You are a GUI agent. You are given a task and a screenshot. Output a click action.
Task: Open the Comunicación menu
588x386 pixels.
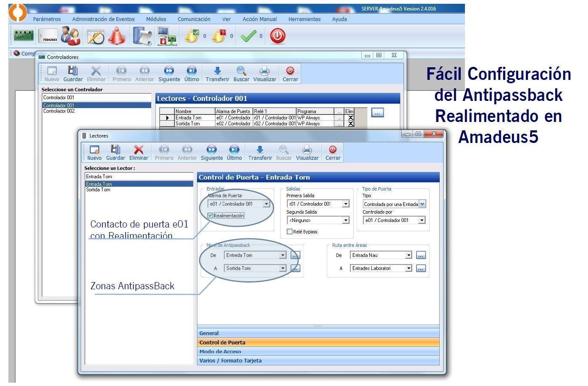pos(194,19)
